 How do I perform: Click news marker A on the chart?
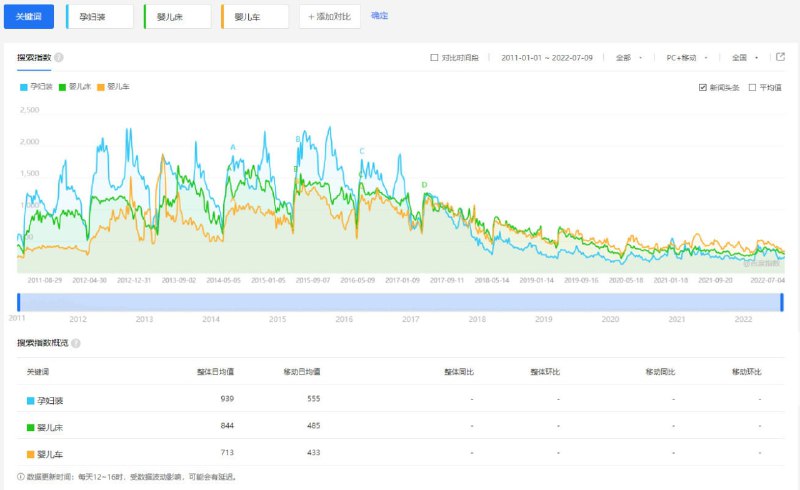[233, 148]
